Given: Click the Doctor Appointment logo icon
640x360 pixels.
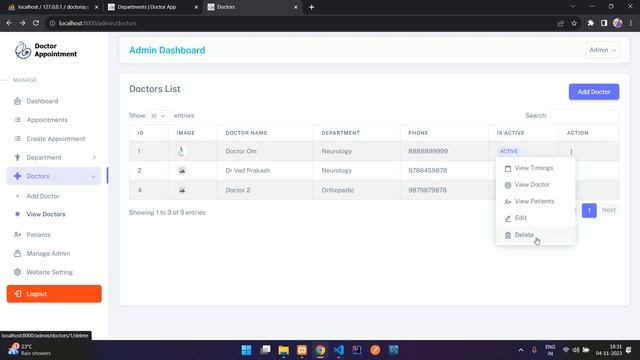Looking at the screenshot, I should click(23, 50).
